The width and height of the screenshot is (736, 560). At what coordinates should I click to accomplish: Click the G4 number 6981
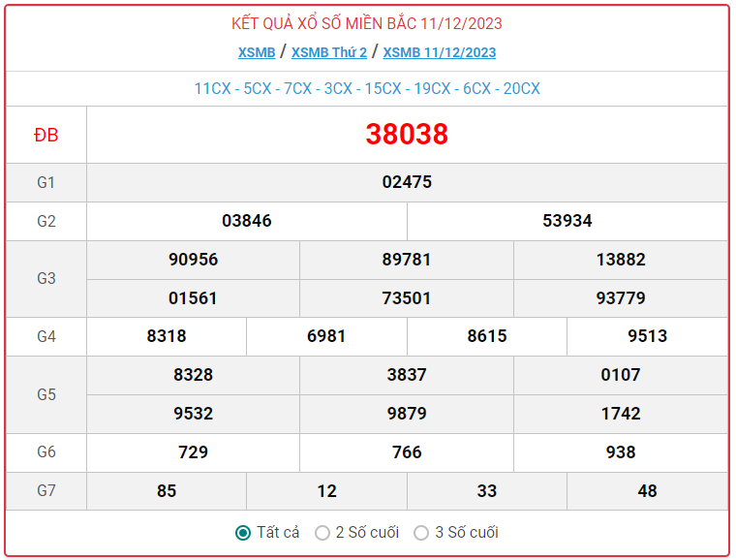326,336
